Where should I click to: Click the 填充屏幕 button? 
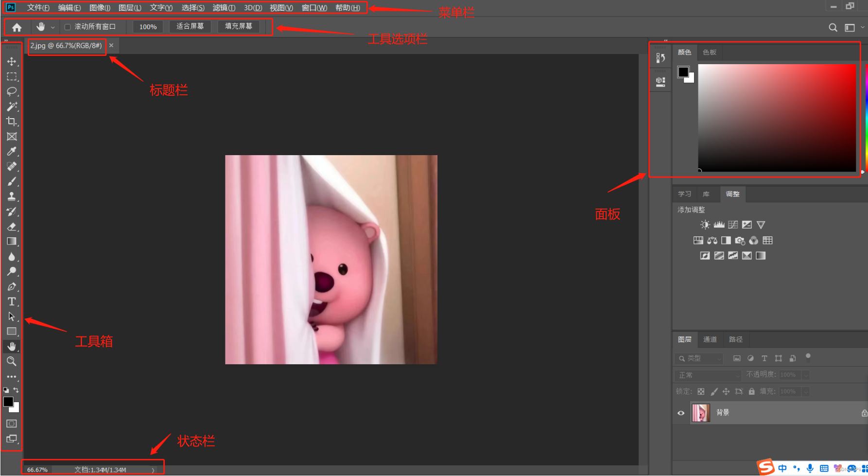coord(239,26)
